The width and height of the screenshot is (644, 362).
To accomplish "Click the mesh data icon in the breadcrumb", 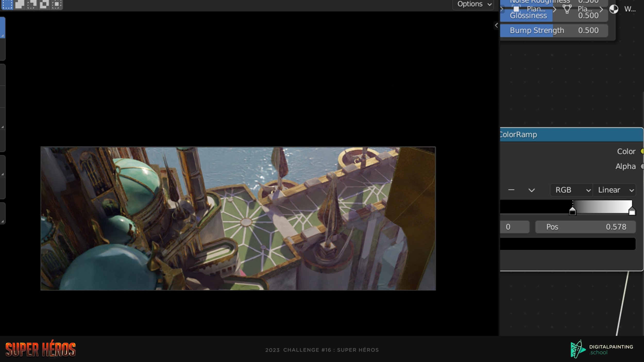I will pos(567,9).
